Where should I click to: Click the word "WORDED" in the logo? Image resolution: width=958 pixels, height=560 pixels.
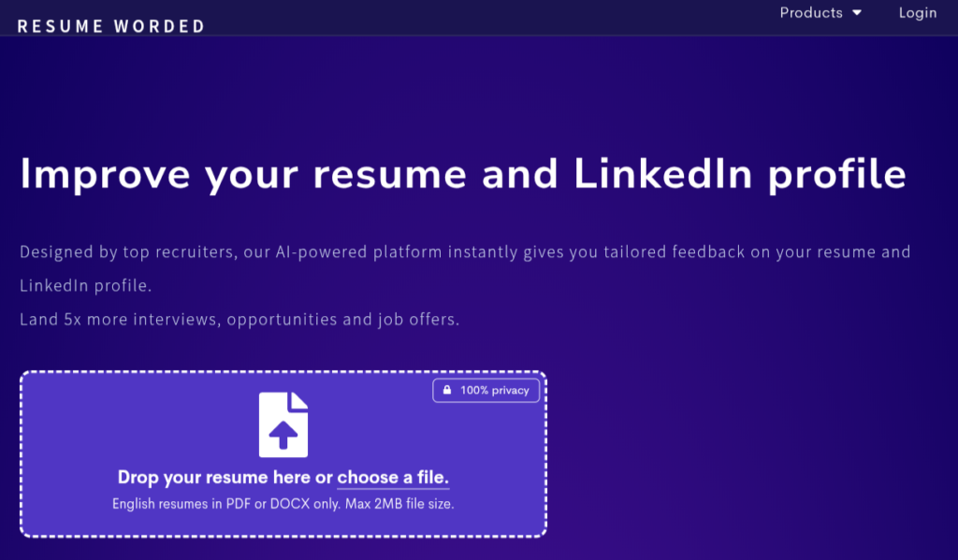159,26
